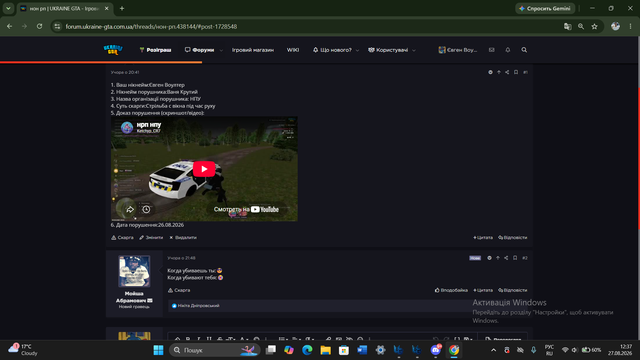Expand the Форуми dropdown arrow
The width and height of the screenshot is (640, 360).
point(221,50)
